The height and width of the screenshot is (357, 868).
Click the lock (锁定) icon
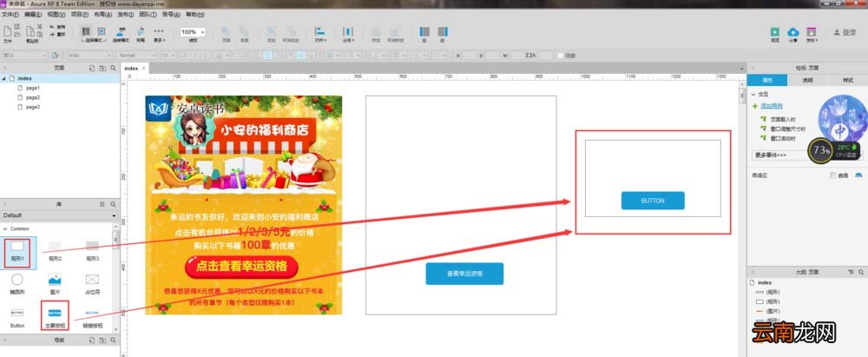coord(376,31)
